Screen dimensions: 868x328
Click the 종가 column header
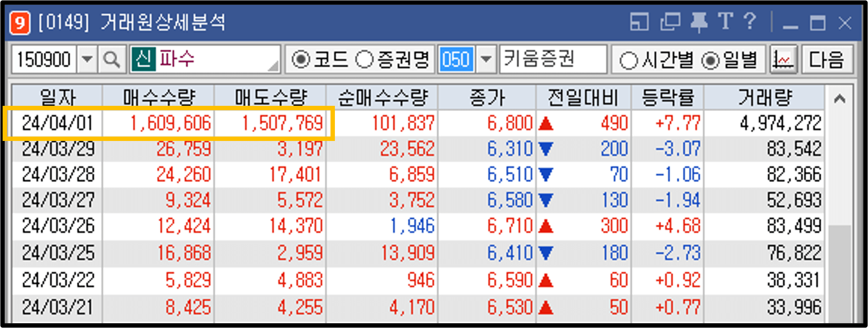pos(487,97)
